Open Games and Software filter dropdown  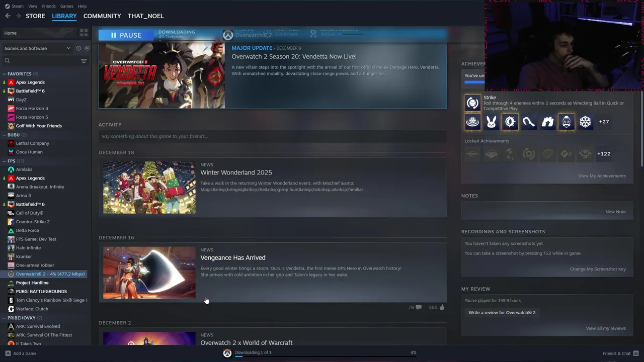pos(37,48)
